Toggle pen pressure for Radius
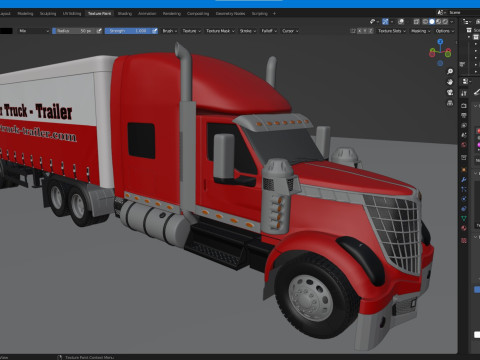The height and width of the screenshot is (360, 480). (x=99, y=31)
